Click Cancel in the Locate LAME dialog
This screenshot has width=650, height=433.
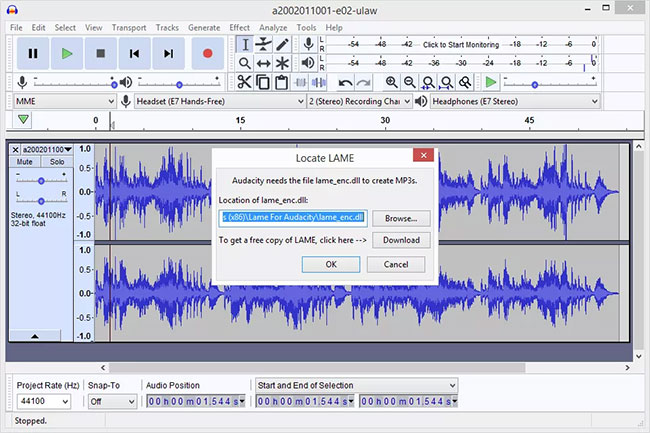tap(396, 264)
